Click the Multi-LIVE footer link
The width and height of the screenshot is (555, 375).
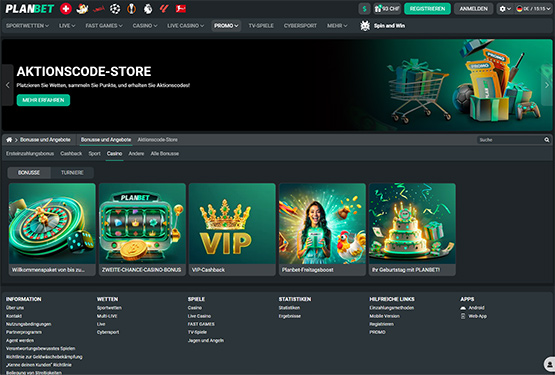(107, 316)
